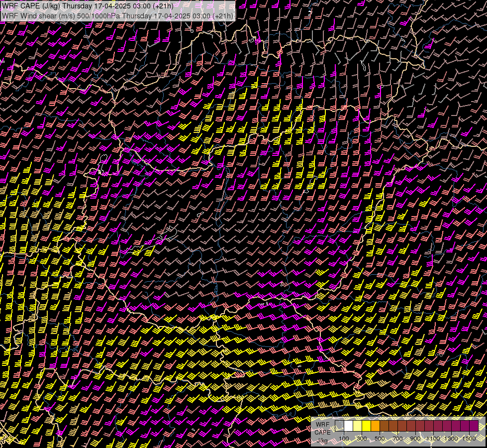Click the transparent gray first legend swatch
Image resolution: width=487 pixels, height=448 pixels.
(x=339, y=426)
